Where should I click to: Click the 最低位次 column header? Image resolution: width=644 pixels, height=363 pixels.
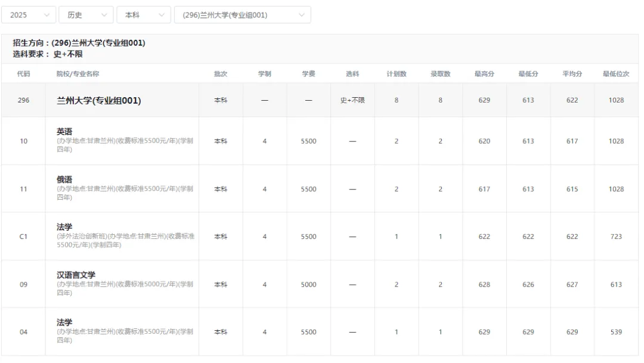click(616, 74)
